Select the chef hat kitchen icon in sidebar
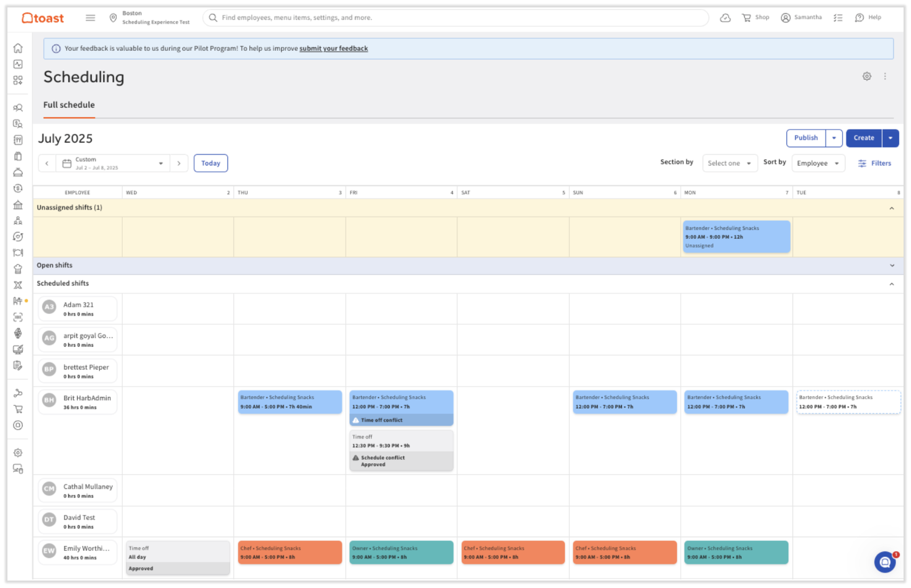Screen dimensions: 911x588 (x=18, y=269)
